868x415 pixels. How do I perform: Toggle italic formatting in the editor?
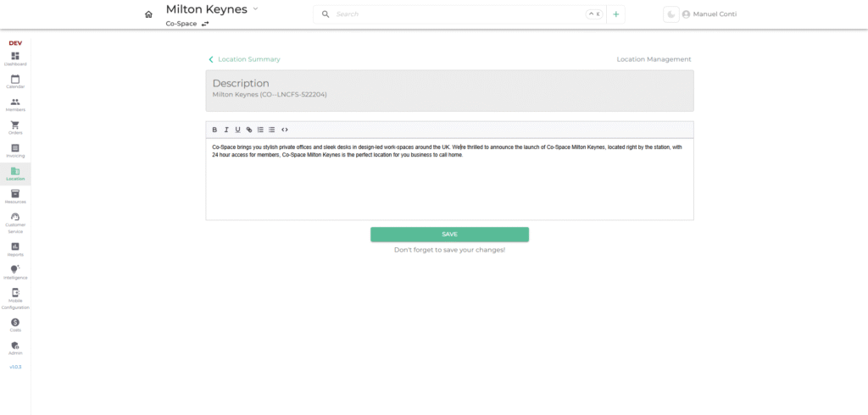pos(226,130)
